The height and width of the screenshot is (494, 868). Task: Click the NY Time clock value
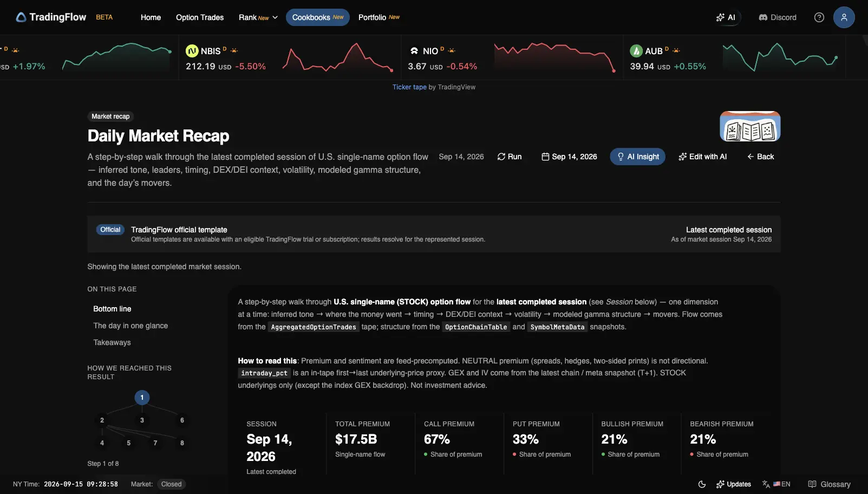click(x=81, y=484)
